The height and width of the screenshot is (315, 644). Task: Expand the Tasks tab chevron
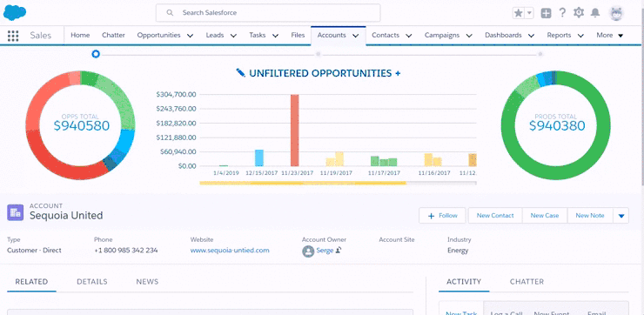(x=275, y=36)
